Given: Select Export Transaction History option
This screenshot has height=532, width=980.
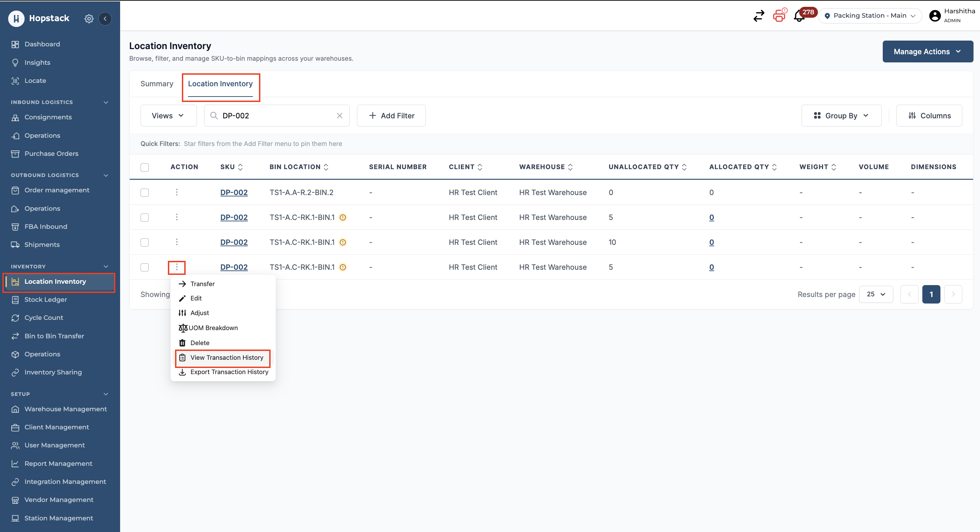Looking at the screenshot, I should (x=223, y=372).
